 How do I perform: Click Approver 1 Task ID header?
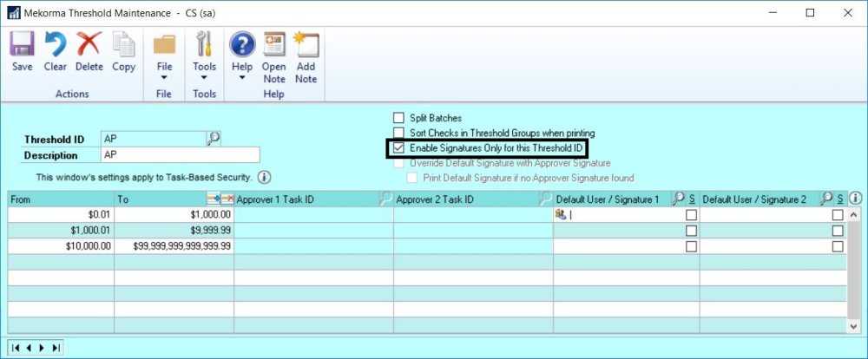coord(306,199)
